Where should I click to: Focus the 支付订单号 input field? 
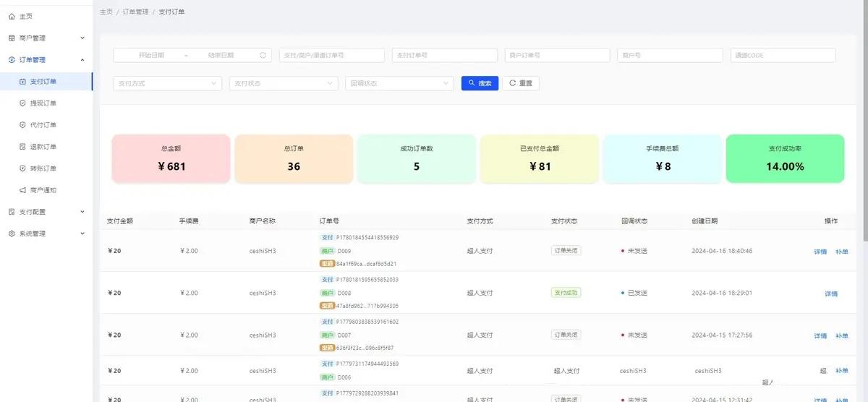445,55
